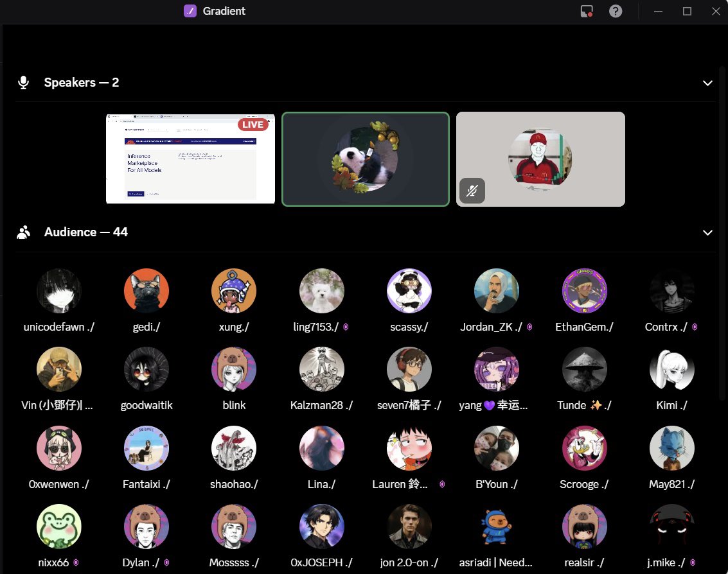The width and height of the screenshot is (728, 574).
Task: Open the LIVE screen share stream thumbnail
Action: coord(190,159)
